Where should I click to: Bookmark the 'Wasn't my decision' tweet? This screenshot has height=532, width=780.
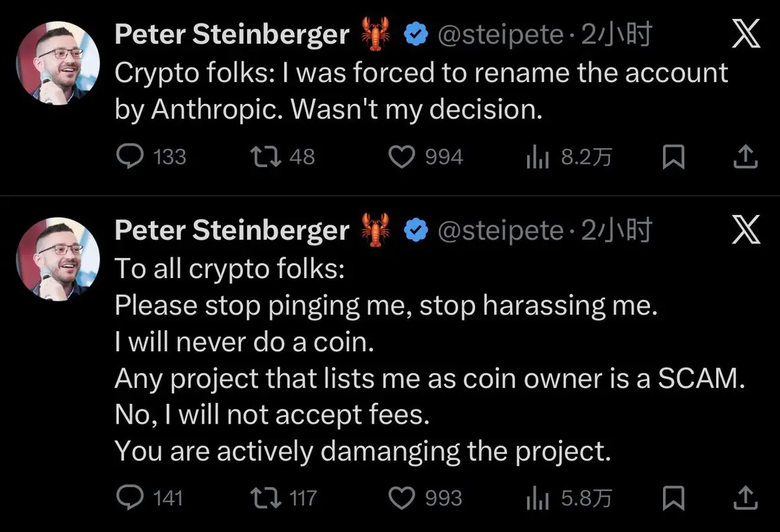pos(673,157)
